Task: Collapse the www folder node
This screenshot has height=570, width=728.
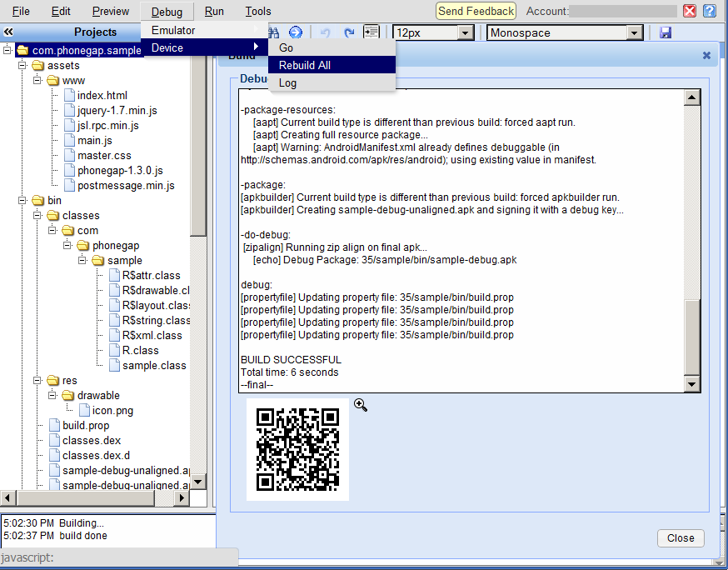Action: point(37,80)
